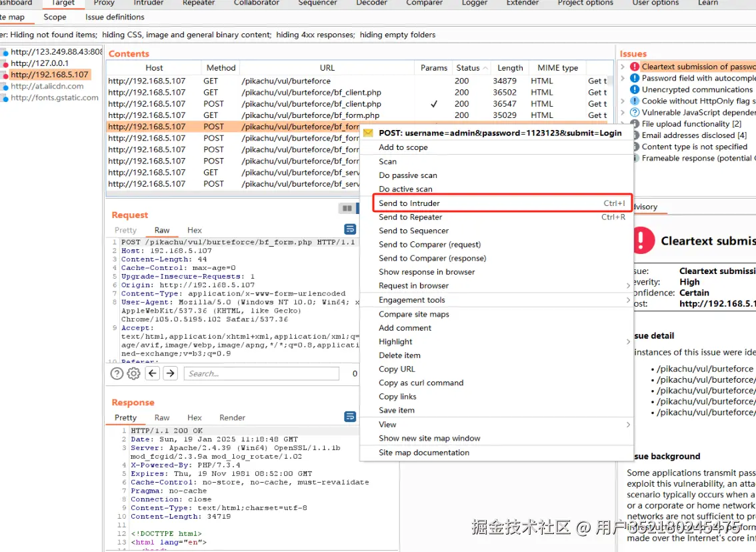The height and width of the screenshot is (552, 756).
Task: Select the row with length 34879
Action: [x=357, y=81]
